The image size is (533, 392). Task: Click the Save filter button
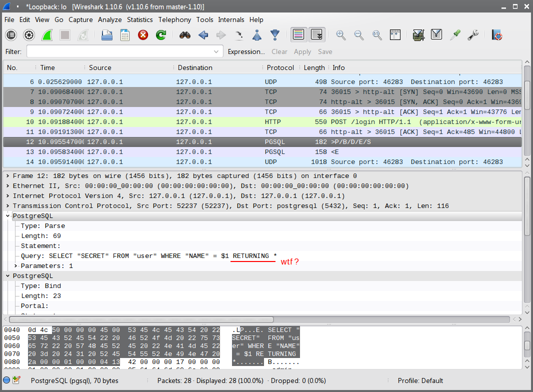tap(325, 51)
